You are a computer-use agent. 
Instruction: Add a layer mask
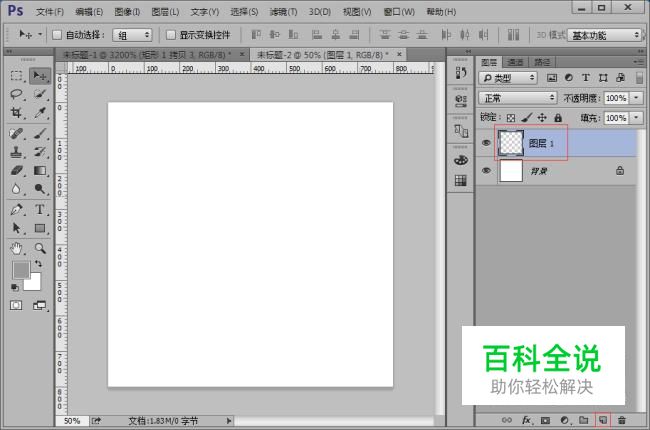(546, 420)
